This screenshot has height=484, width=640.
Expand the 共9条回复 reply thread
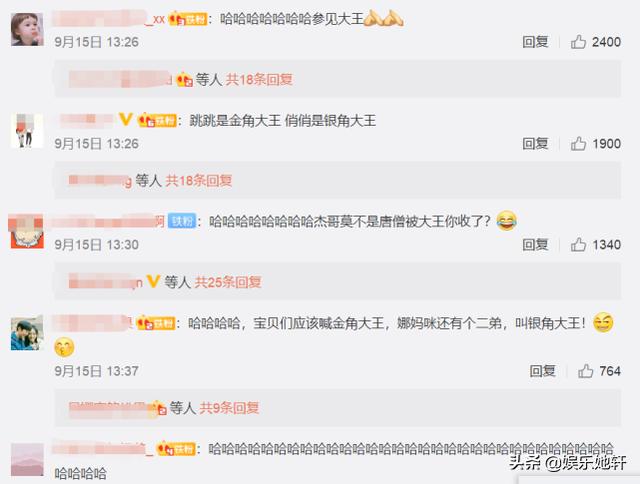(229, 408)
